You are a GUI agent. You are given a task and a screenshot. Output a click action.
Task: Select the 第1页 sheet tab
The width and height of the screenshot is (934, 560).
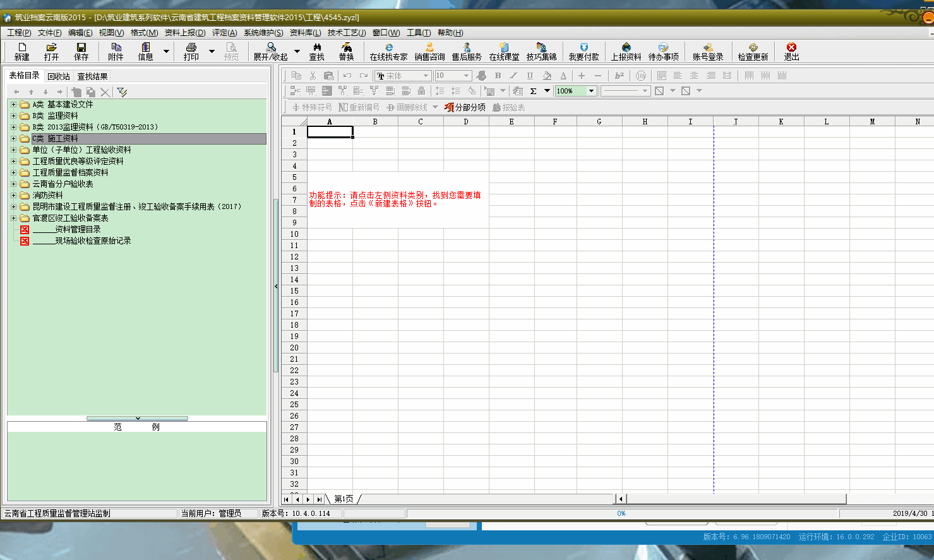pyautogui.click(x=344, y=499)
